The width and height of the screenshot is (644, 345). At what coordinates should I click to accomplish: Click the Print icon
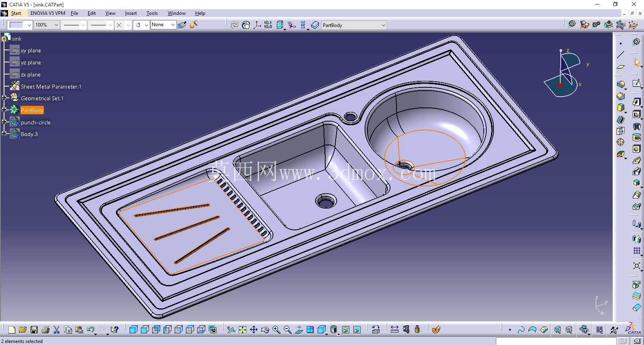(x=45, y=330)
